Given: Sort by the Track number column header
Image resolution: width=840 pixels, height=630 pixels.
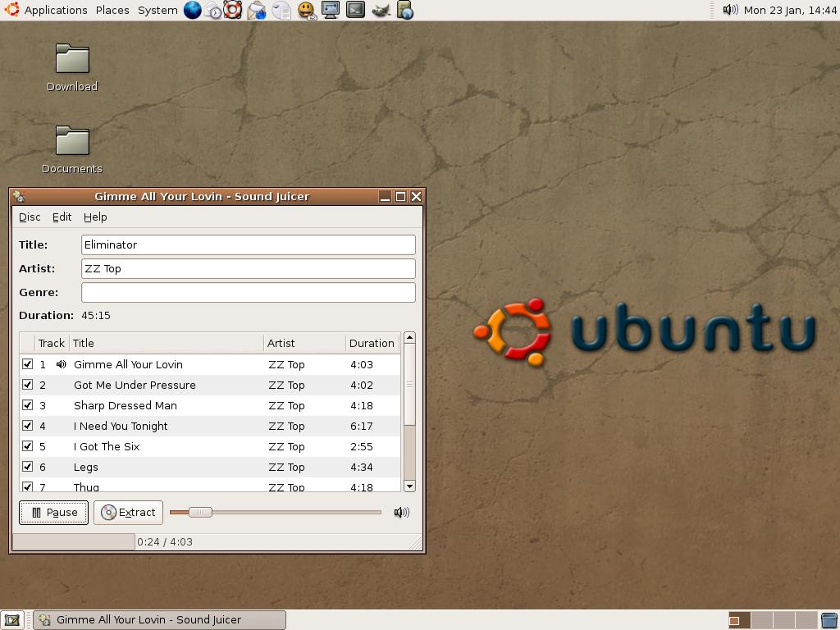Looking at the screenshot, I should (52, 344).
